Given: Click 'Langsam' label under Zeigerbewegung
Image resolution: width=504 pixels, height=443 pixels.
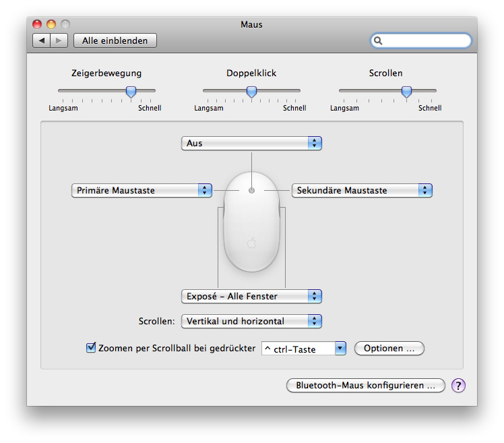Looking at the screenshot, I should point(63,108).
